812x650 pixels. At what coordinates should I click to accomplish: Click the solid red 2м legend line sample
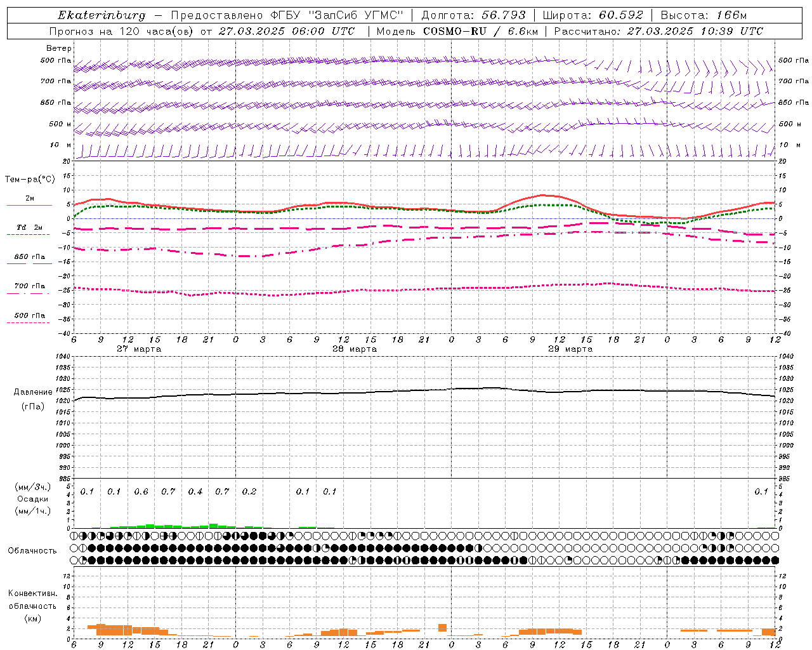29,205
